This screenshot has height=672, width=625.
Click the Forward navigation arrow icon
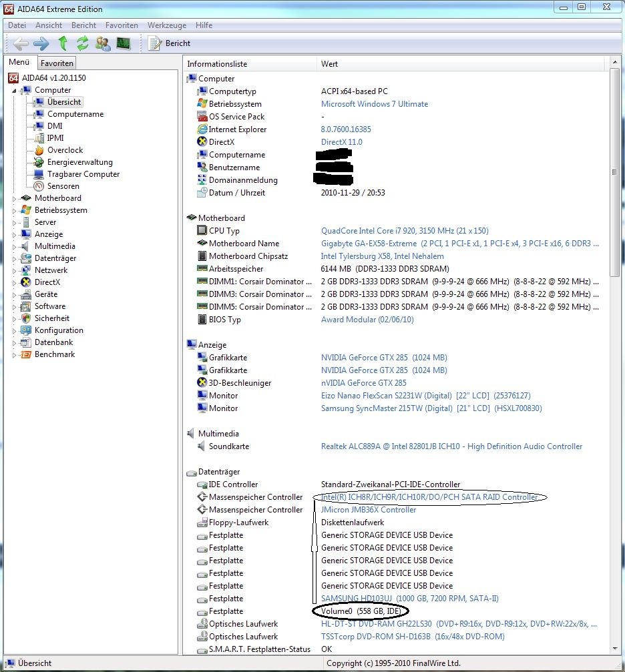point(41,43)
